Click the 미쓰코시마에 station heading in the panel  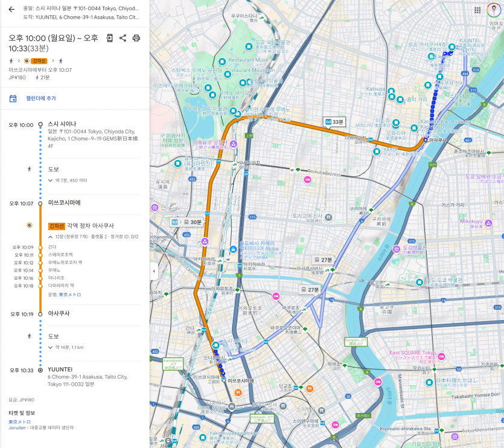(65, 203)
